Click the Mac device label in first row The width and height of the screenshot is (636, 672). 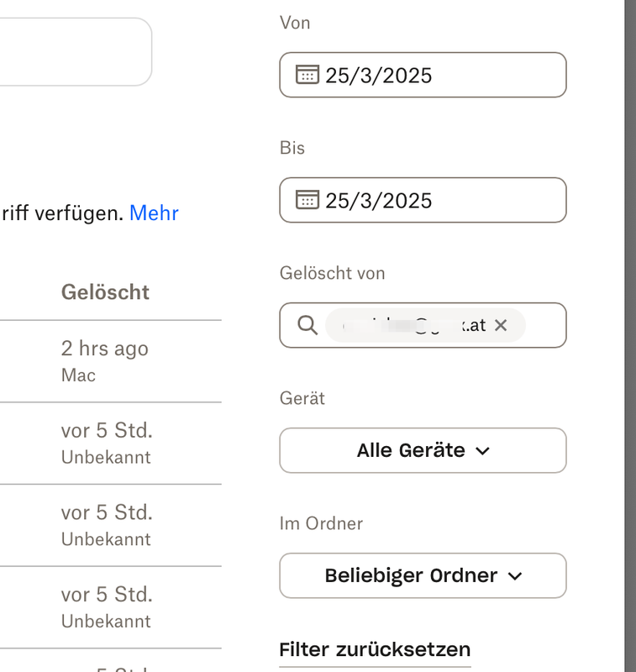(x=78, y=375)
